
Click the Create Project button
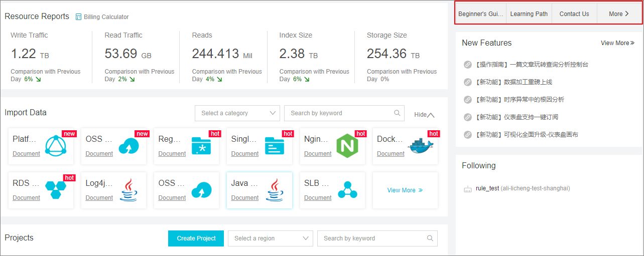(196, 238)
